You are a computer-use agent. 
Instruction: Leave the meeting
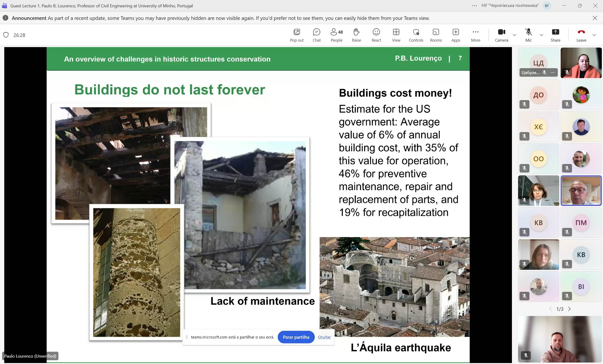pos(581,35)
